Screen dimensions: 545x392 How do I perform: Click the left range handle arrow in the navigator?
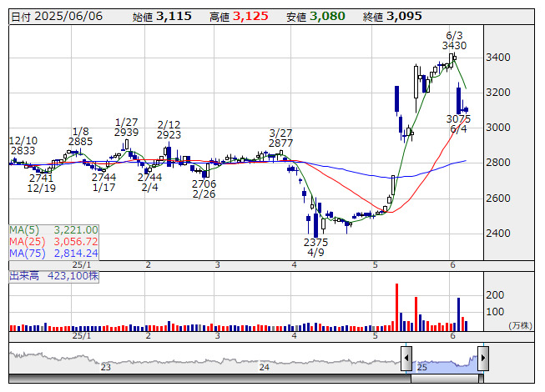406,359
